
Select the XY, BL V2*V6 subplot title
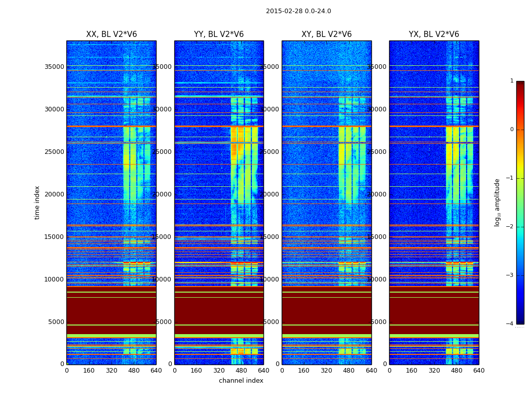coord(326,34)
